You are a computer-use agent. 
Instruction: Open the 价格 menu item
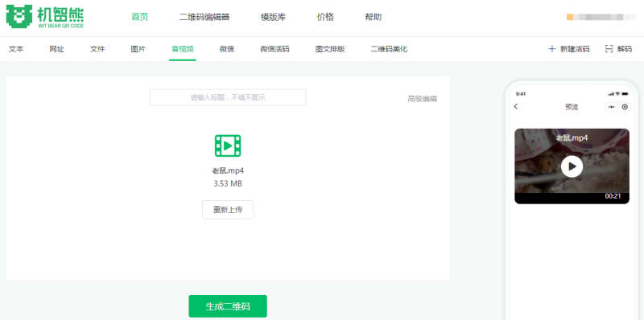coord(325,17)
